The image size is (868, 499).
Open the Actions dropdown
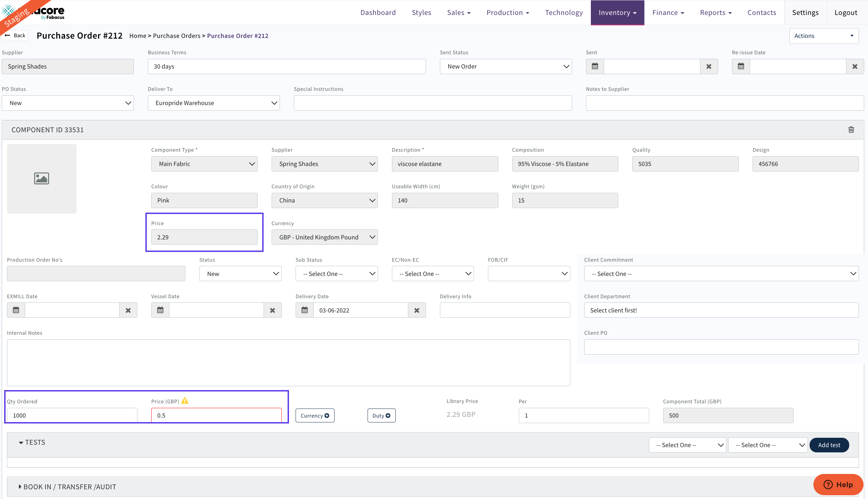(x=823, y=36)
